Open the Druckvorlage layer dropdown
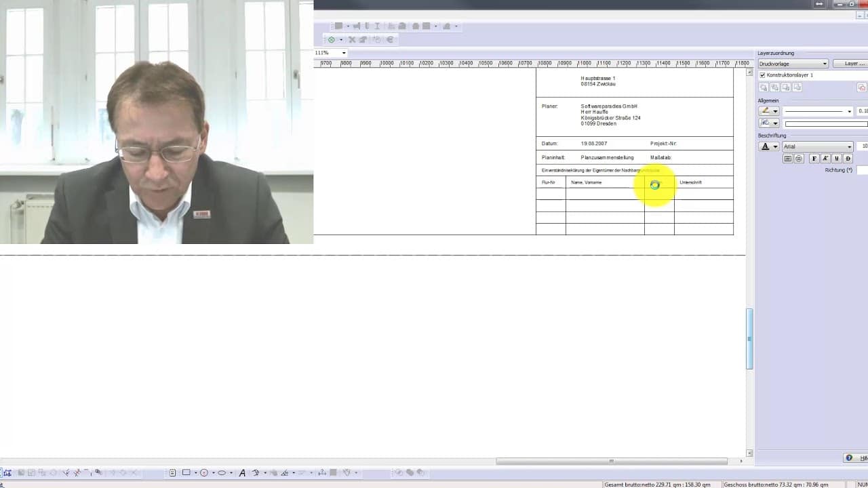 [x=793, y=64]
